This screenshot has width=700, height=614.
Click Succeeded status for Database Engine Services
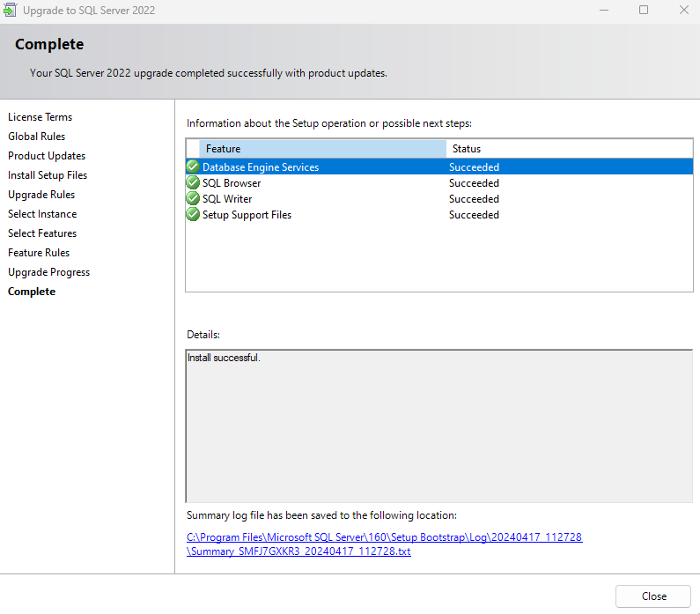(474, 167)
